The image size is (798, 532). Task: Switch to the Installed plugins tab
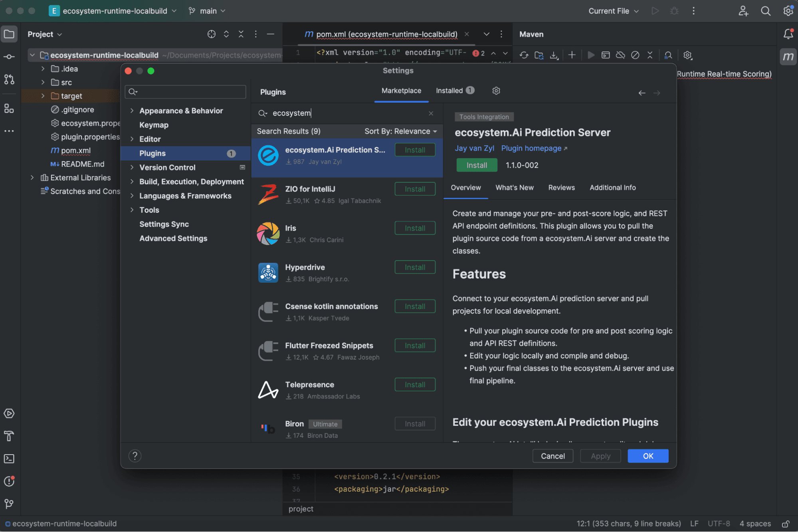coord(449,91)
